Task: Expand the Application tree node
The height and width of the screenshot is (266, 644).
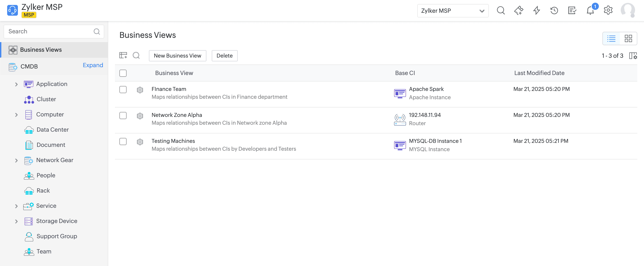Action: pyautogui.click(x=16, y=84)
